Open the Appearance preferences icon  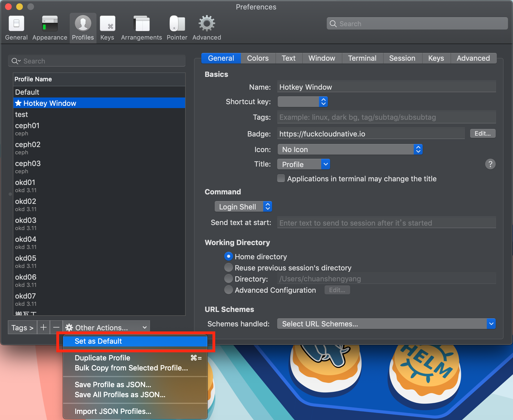tap(49, 26)
